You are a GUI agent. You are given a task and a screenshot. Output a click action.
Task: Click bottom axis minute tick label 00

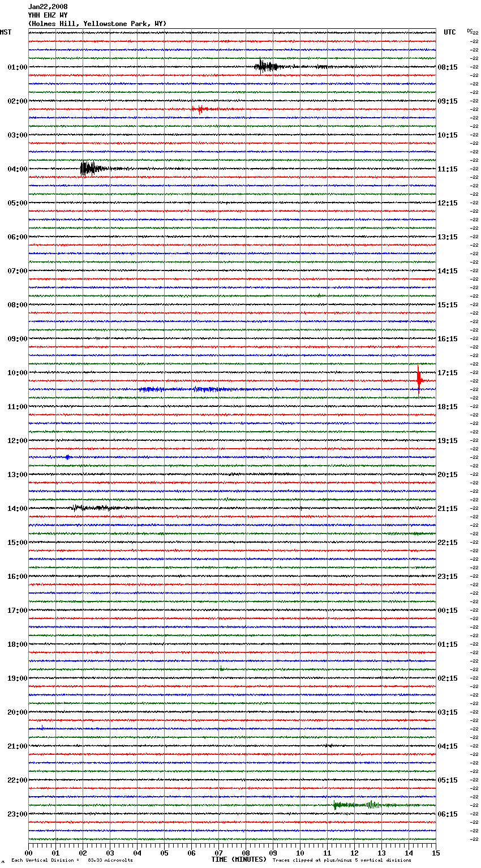pyautogui.click(x=29, y=853)
